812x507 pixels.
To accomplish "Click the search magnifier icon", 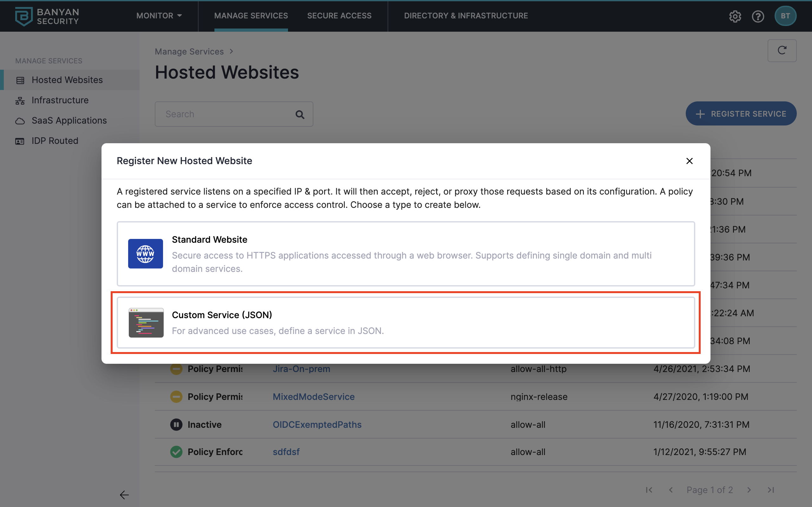I will pyautogui.click(x=300, y=115).
